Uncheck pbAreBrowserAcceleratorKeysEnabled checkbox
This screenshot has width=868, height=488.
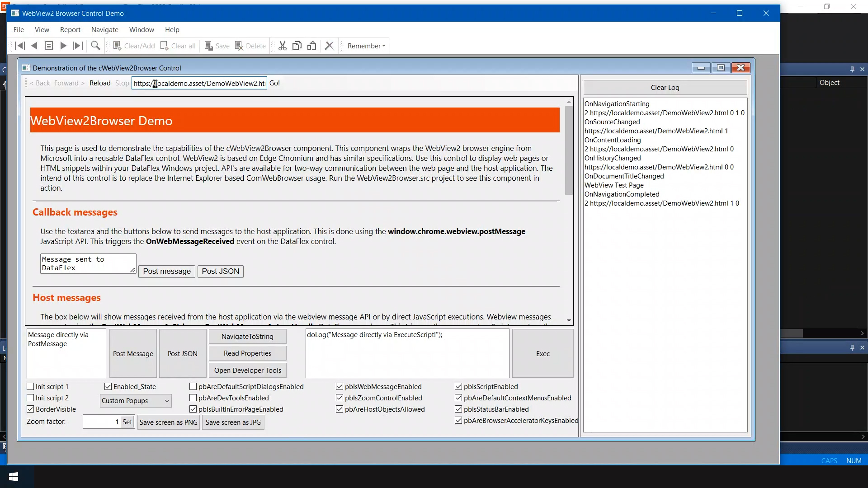(458, 421)
